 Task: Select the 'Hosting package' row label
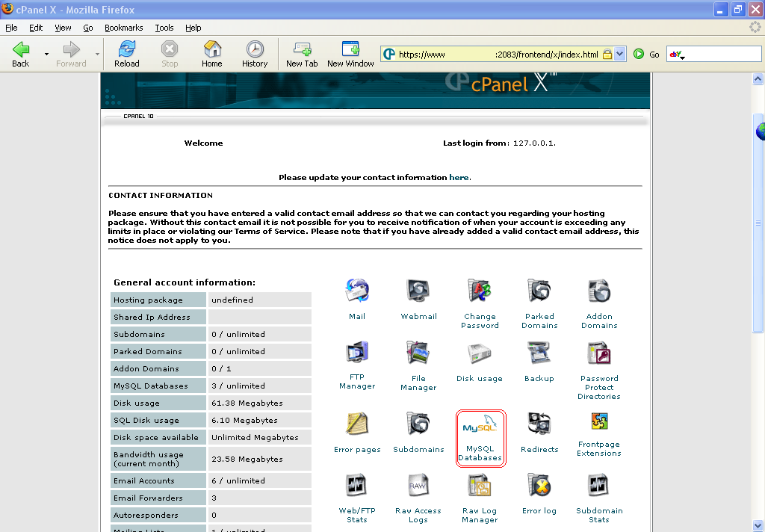click(149, 300)
